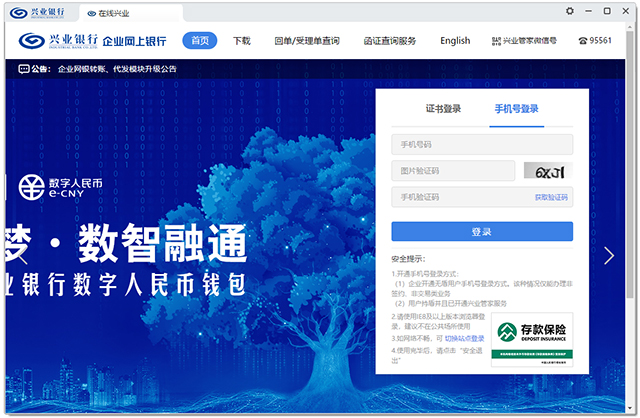Open 兴业管家微信号 QR code icon
This screenshot has height=418, width=640.
pyautogui.click(x=497, y=41)
